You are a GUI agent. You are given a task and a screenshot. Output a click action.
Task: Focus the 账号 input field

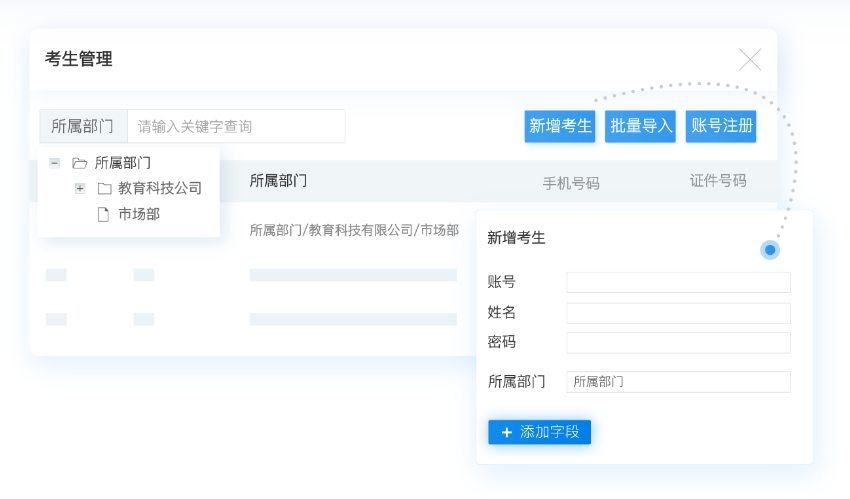pyautogui.click(x=678, y=282)
